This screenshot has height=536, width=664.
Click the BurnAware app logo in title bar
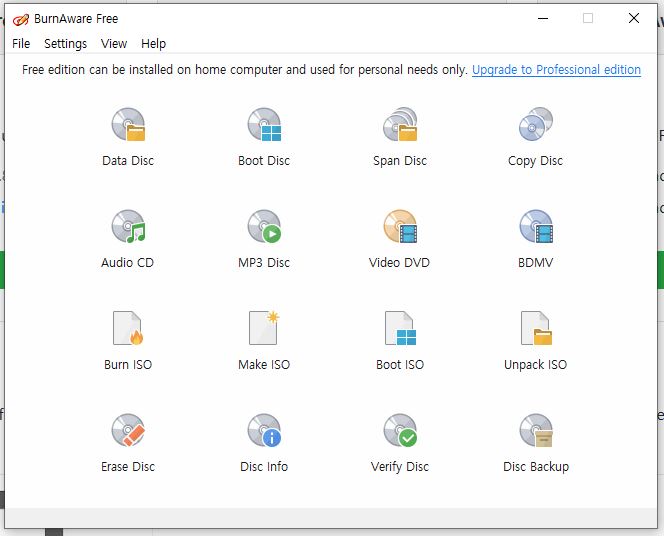coord(20,19)
